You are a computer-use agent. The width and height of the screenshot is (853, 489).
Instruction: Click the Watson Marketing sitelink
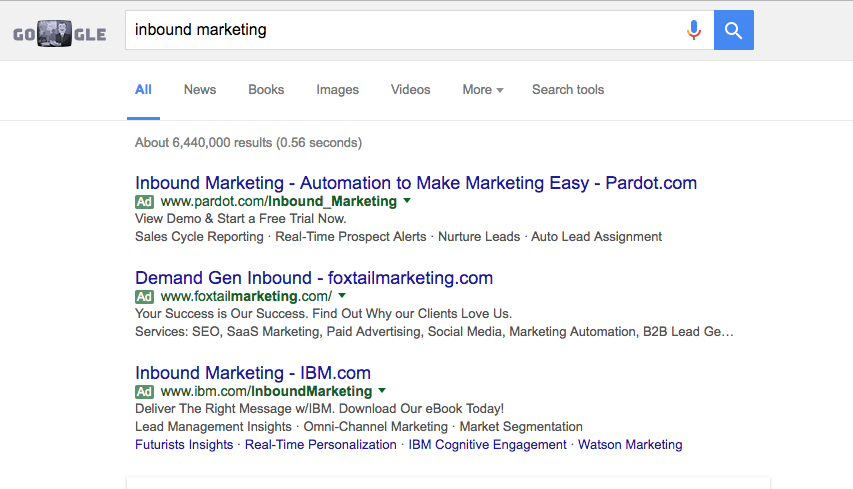(630, 445)
